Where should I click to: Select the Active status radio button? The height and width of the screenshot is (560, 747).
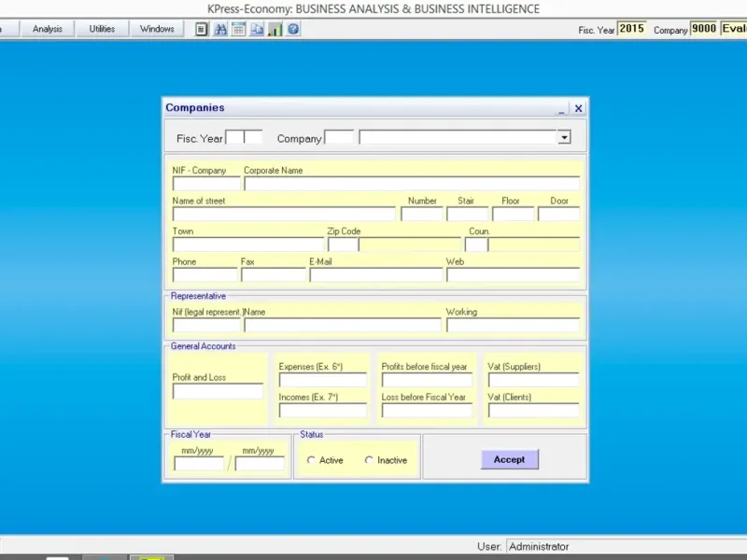point(311,460)
